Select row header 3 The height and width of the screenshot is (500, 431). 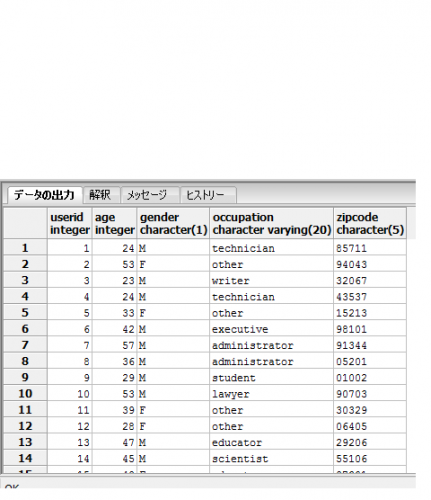click(x=25, y=280)
